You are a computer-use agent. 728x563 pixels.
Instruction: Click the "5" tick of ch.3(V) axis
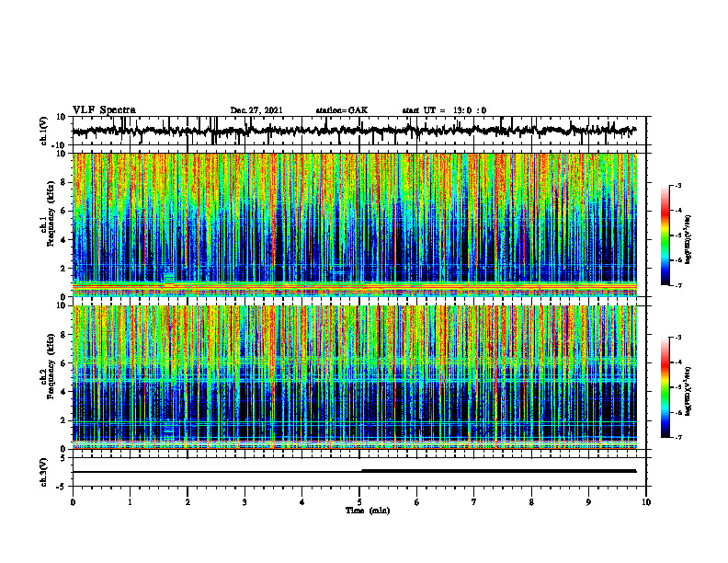pyautogui.click(x=64, y=458)
